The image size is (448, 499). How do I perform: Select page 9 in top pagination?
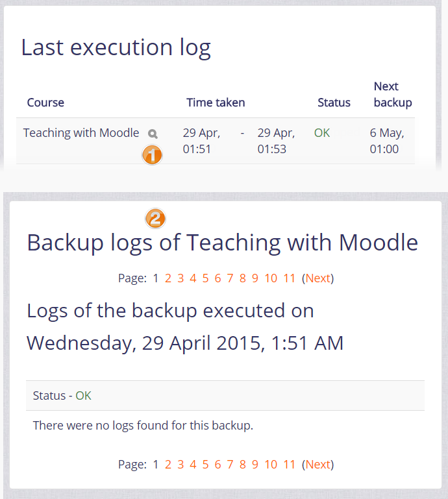tap(255, 278)
